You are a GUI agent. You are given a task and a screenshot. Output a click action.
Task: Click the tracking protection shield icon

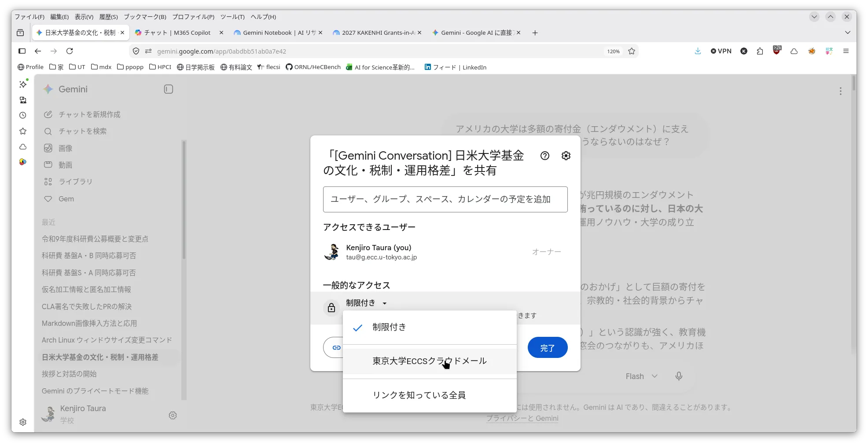point(136,51)
